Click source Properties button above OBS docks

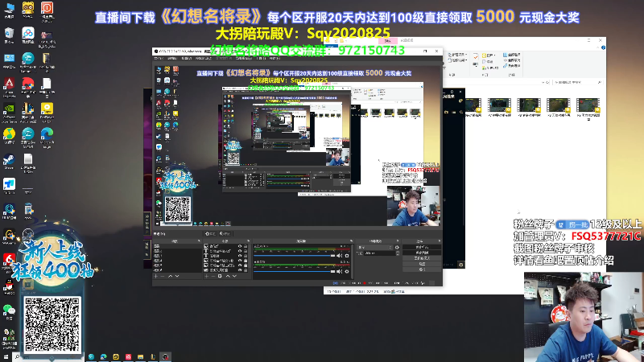click(x=211, y=233)
